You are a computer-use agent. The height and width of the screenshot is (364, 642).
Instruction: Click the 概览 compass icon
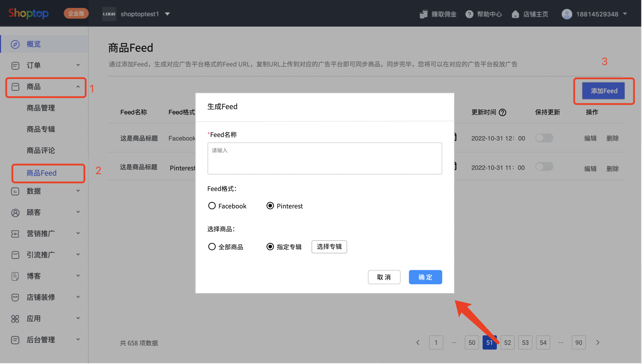(15, 44)
